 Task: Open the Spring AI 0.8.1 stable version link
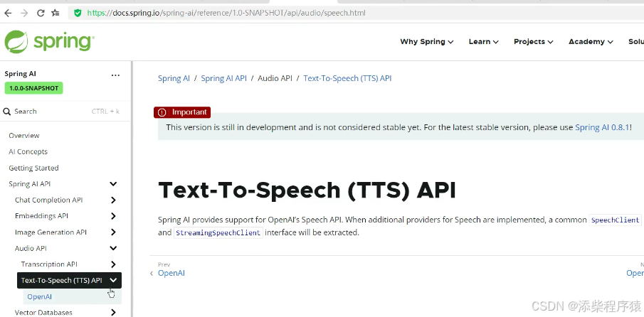(x=602, y=127)
